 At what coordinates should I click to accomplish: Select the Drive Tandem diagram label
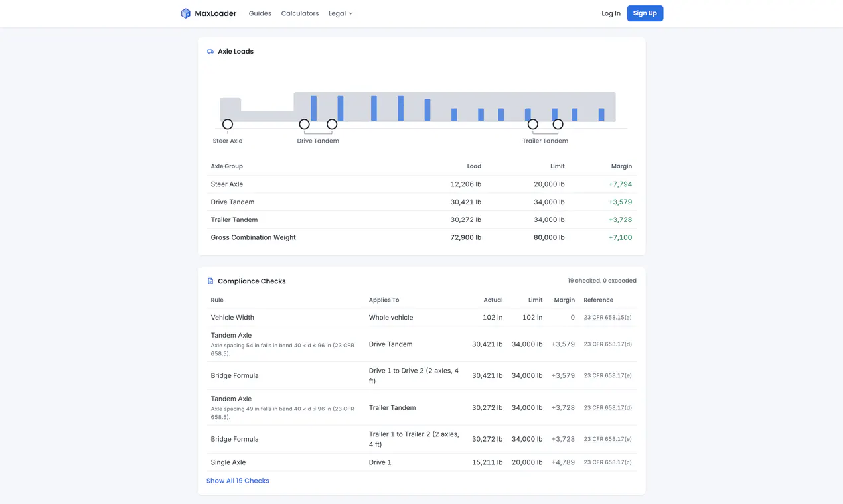(x=318, y=141)
